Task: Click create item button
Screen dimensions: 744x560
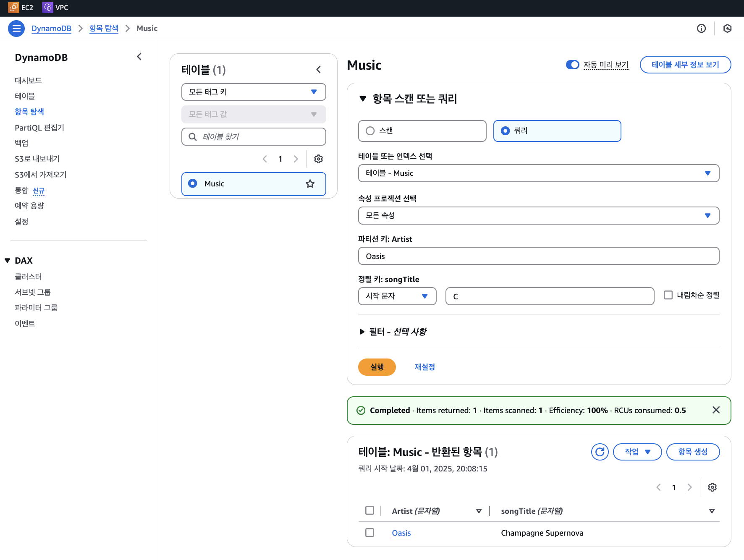Action: coord(693,452)
